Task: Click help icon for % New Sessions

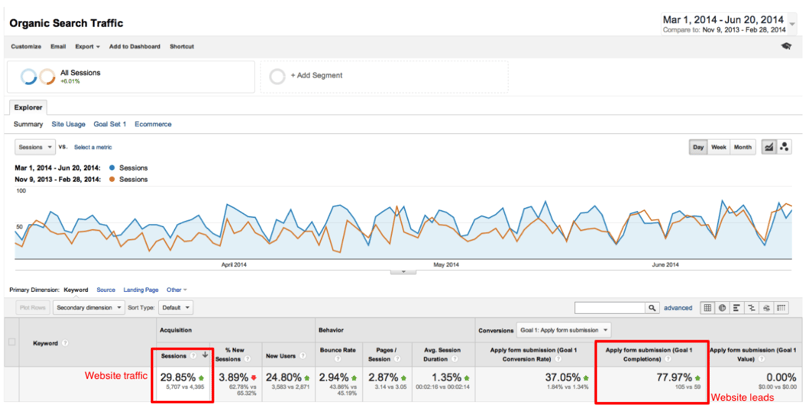Action: pyautogui.click(x=247, y=359)
